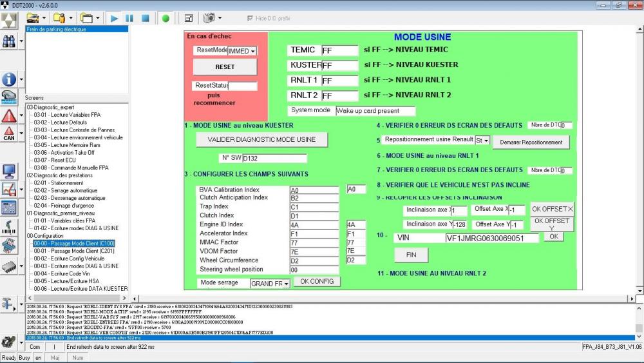Screen dimensions: 644x363
Task: Click the OK CONFIG button
Action: (x=317, y=282)
